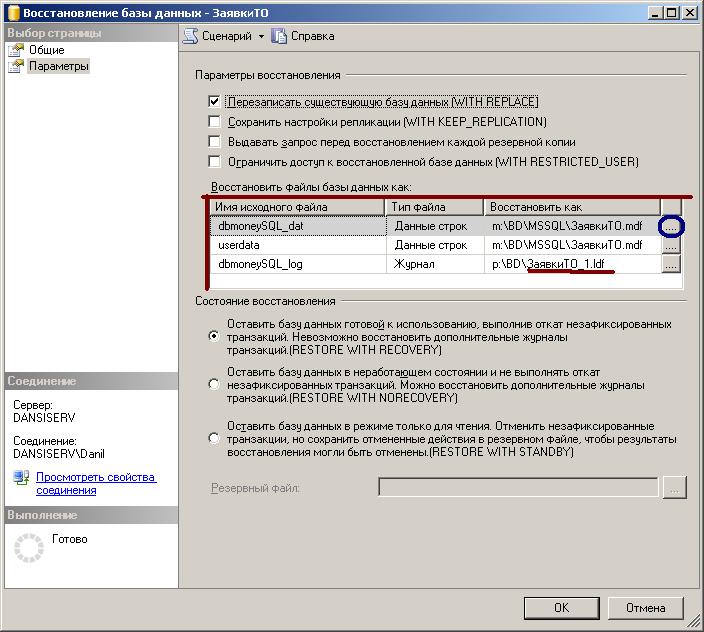Viewport: 704px width, 632px height.
Task: Click the userdata restore path cell
Action: pyautogui.click(x=572, y=245)
